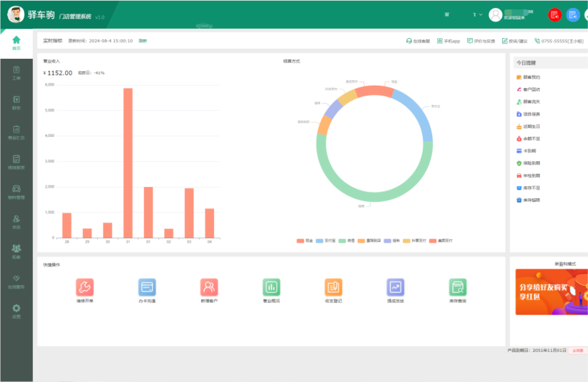Open the 财务 finance sidebar item
588x382 pixels.
16,103
